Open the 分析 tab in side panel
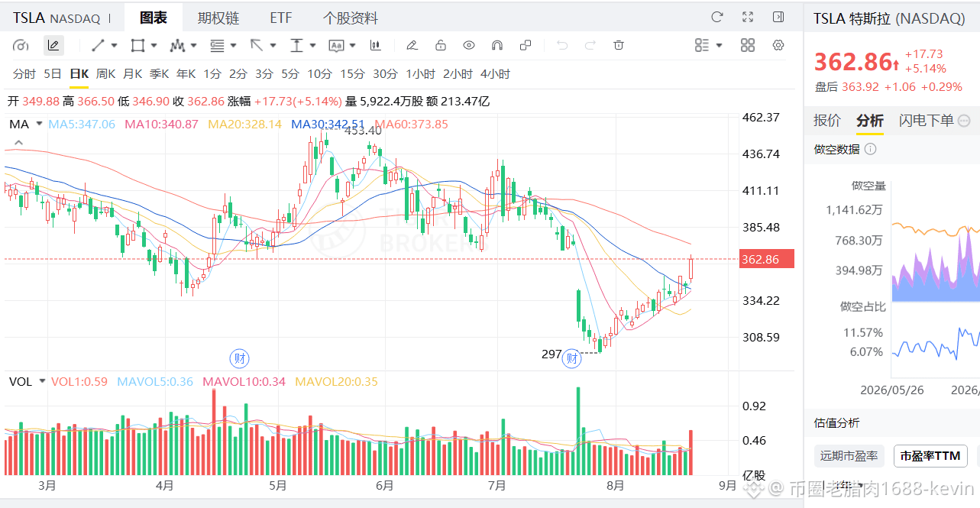The image size is (980, 508). 869,121
